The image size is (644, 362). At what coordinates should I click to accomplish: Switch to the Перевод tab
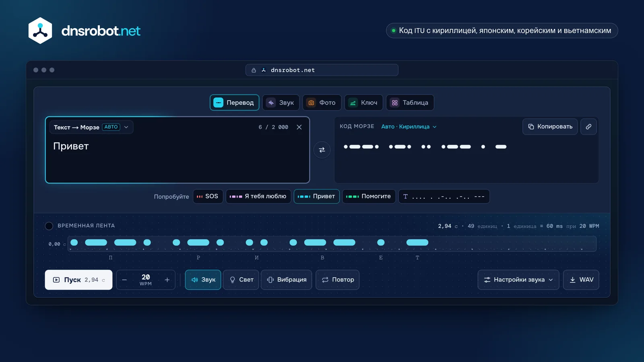point(234,103)
